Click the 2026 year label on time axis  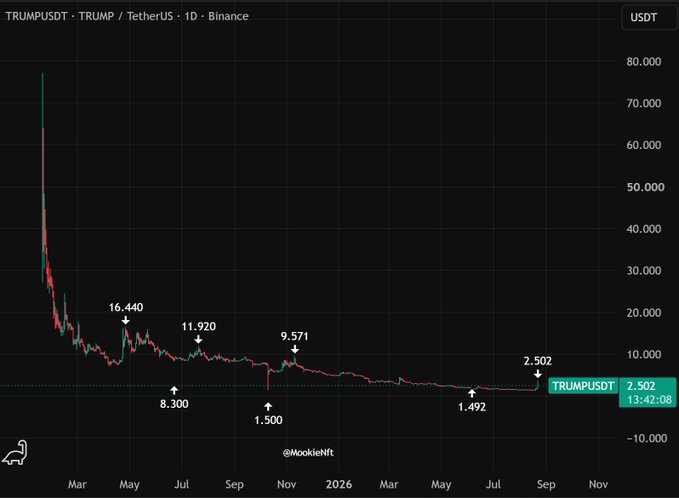click(x=339, y=484)
